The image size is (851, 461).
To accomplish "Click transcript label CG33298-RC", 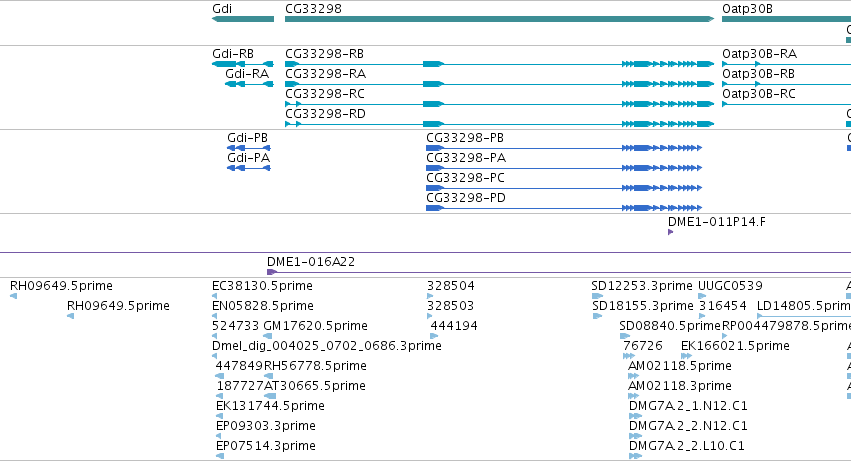I will coord(325,94).
